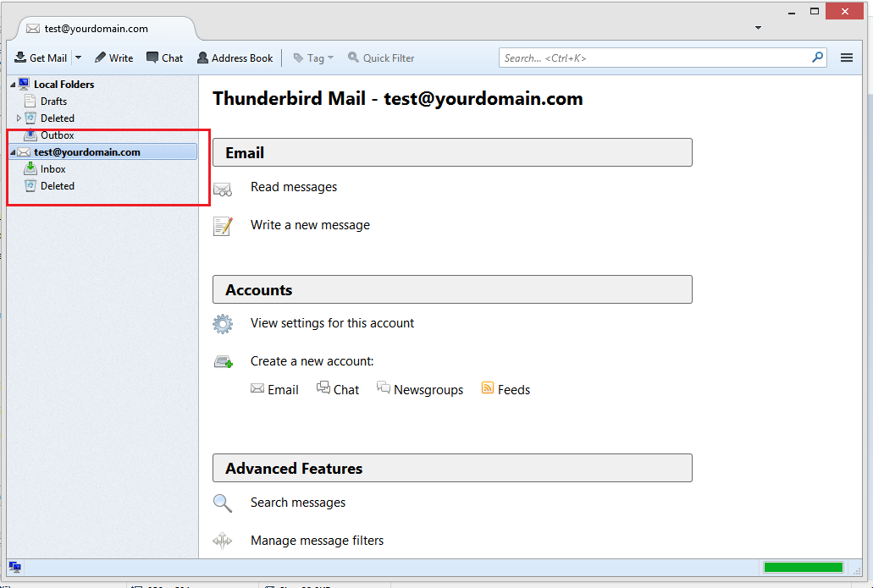Click the magnifying glass icon beside Search messages
Screen dimensions: 873x588
(x=223, y=503)
